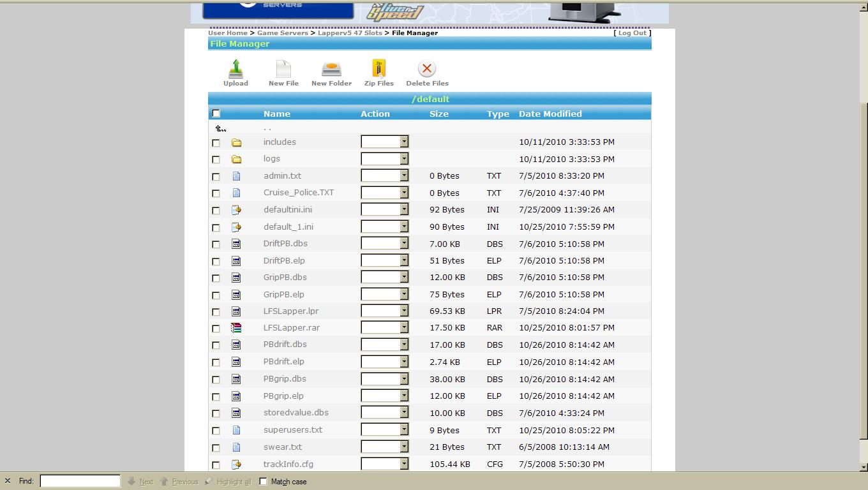
Task: Tick the checkbox for superusers.txt
Action: [x=216, y=431]
